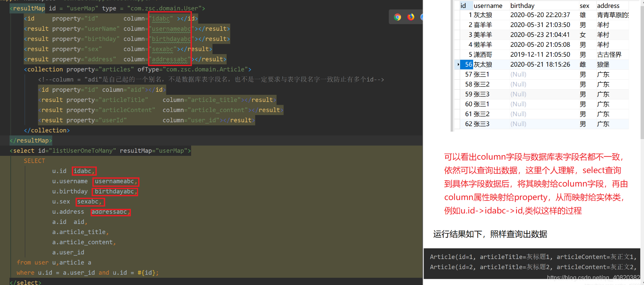Image resolution: width=644 pixels, height=285 pixels.
Task: Click username cell 懒羊羊
Action: [483, 45]
